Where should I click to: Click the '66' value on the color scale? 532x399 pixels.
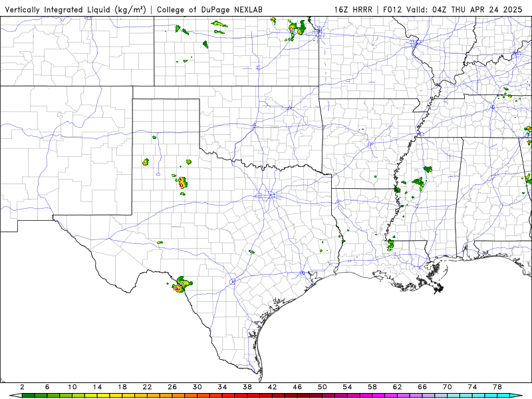(422, 387)
